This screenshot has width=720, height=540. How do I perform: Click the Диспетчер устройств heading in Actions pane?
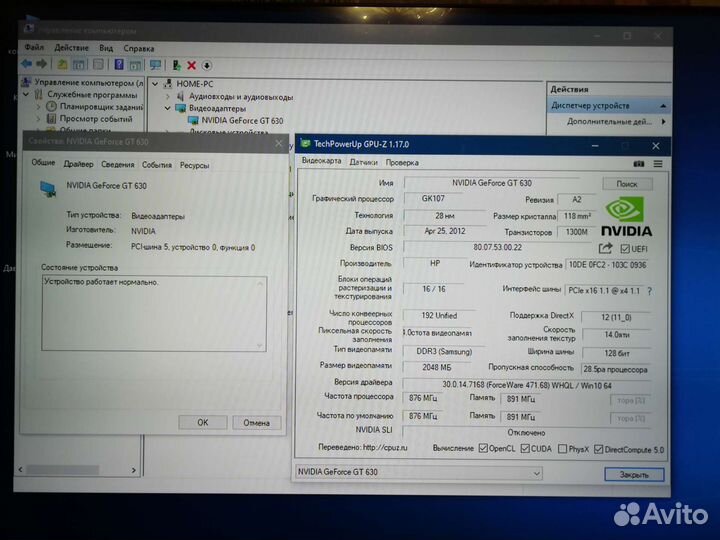pyautogui.click(x=590, y=106)
